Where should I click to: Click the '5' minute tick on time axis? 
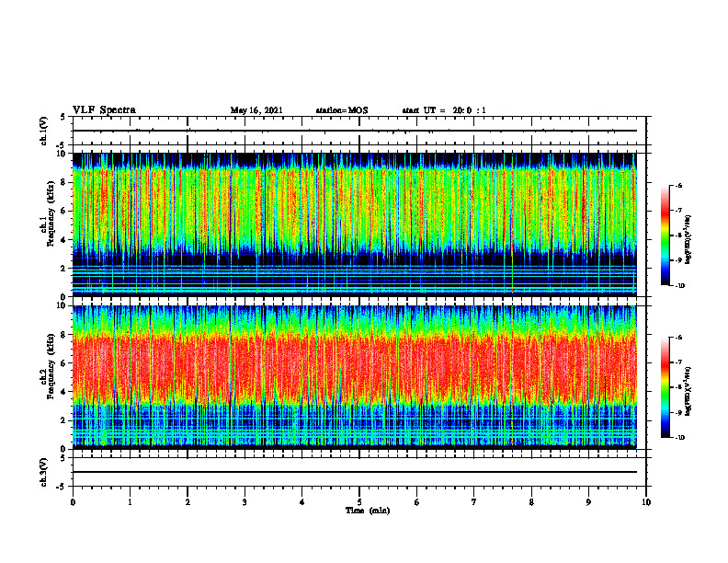[x=359, y=502]
